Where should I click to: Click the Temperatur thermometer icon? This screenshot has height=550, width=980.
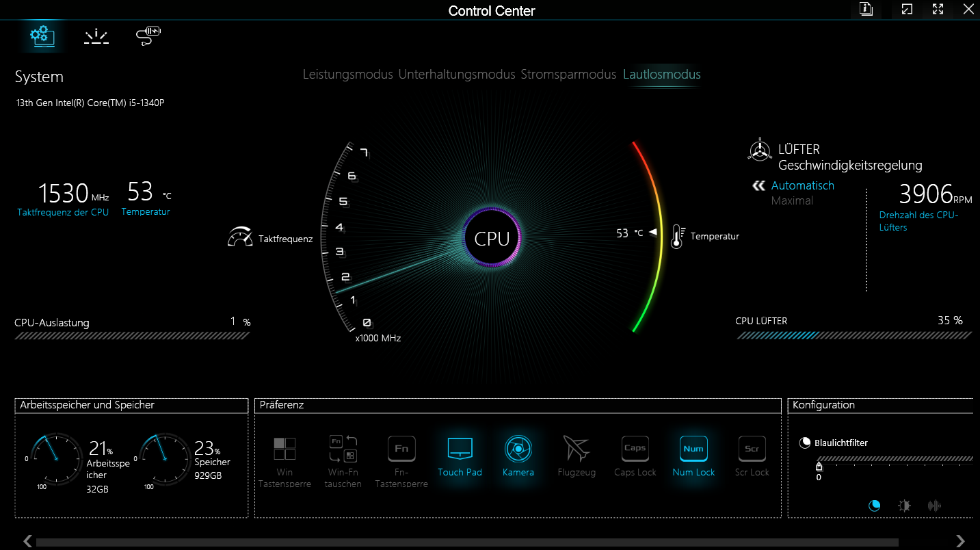[x=677, y=237]
